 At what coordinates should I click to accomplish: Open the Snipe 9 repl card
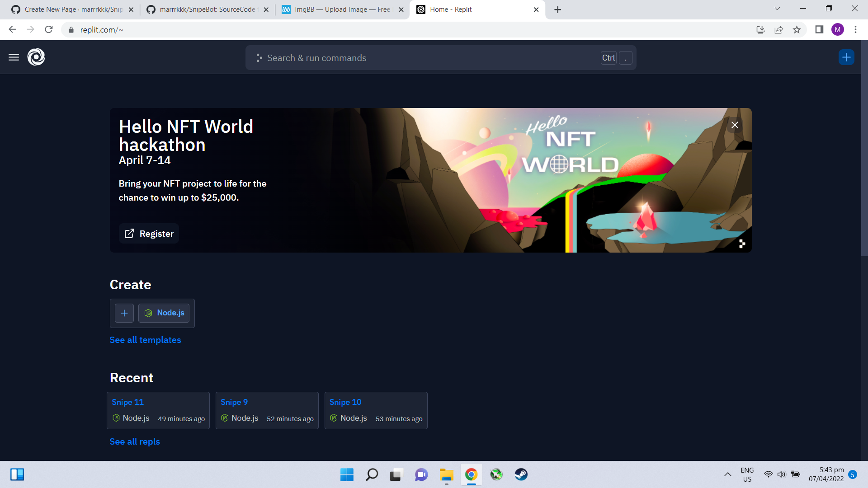[x=267, y=410]
